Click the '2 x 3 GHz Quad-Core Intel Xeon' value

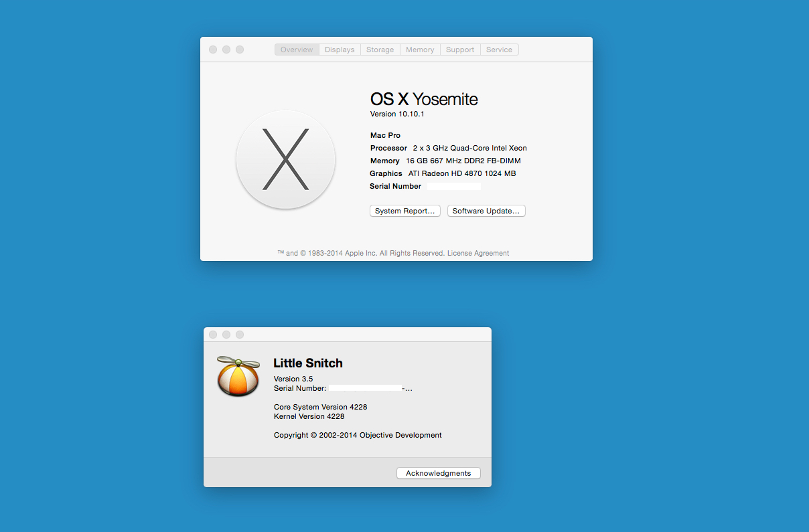[469, 148]
